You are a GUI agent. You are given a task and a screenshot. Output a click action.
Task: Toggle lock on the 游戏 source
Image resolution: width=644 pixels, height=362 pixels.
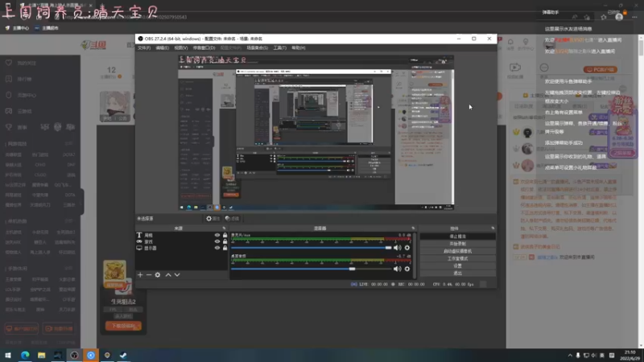[225, 242]
